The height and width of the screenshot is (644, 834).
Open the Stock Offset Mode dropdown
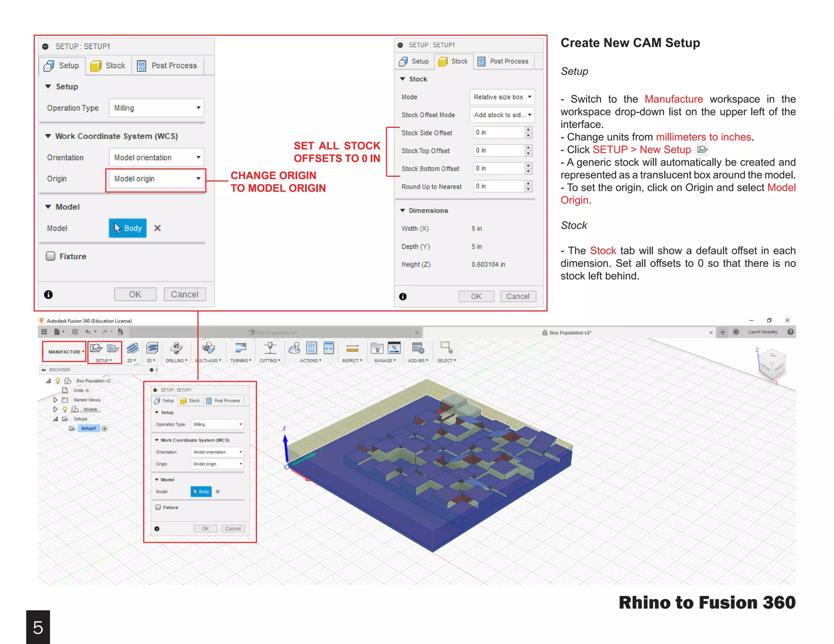point(502,115)
